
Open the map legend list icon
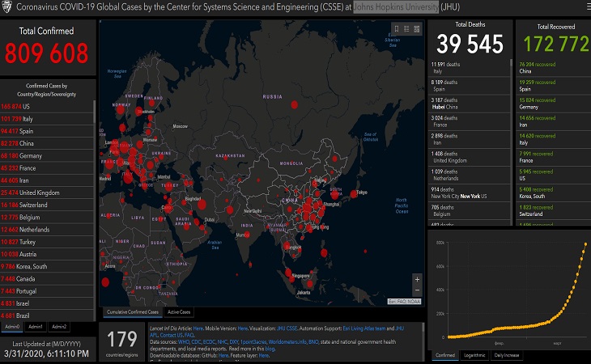pos(406,29)
